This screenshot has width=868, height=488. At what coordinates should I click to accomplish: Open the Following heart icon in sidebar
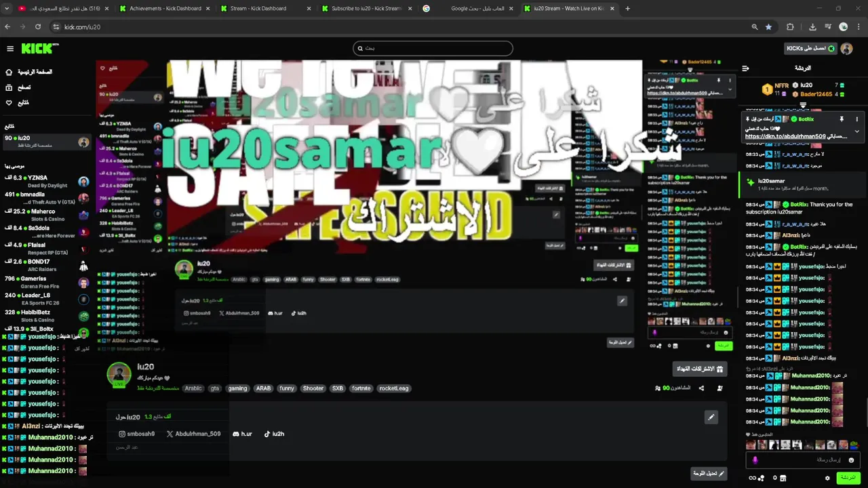coord(9,103)
